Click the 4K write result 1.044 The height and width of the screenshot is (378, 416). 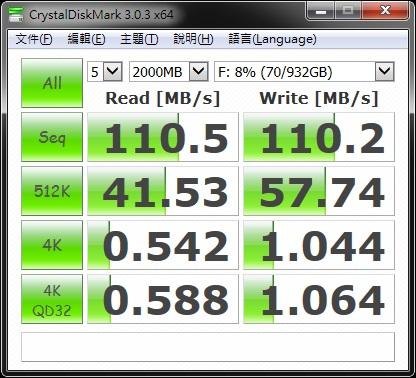(x=319, y=245)
